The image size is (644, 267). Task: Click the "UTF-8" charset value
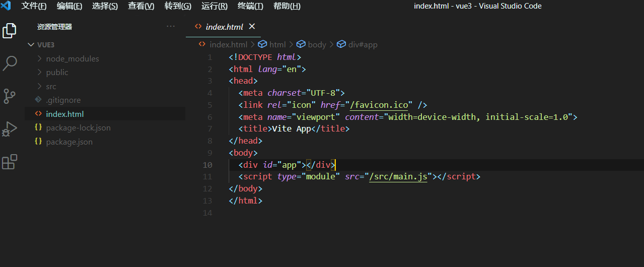click(x=323, y=93)
